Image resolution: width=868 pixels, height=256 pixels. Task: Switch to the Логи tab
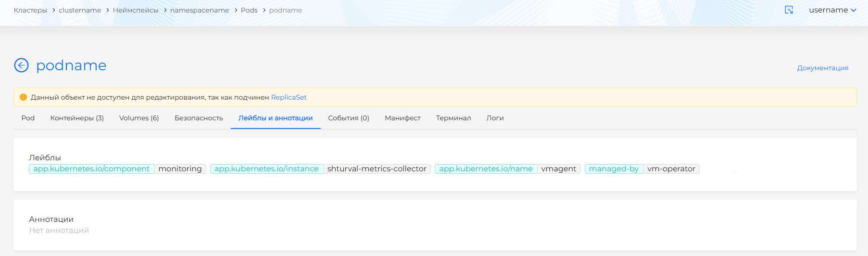point(495,118)
